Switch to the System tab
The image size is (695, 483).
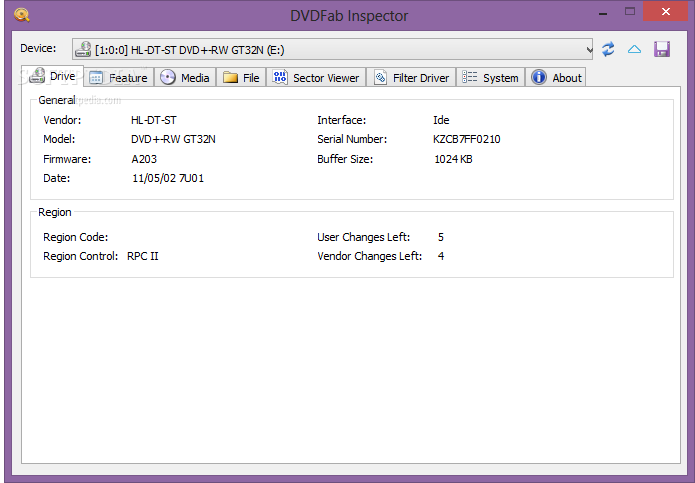coord(491,78)
